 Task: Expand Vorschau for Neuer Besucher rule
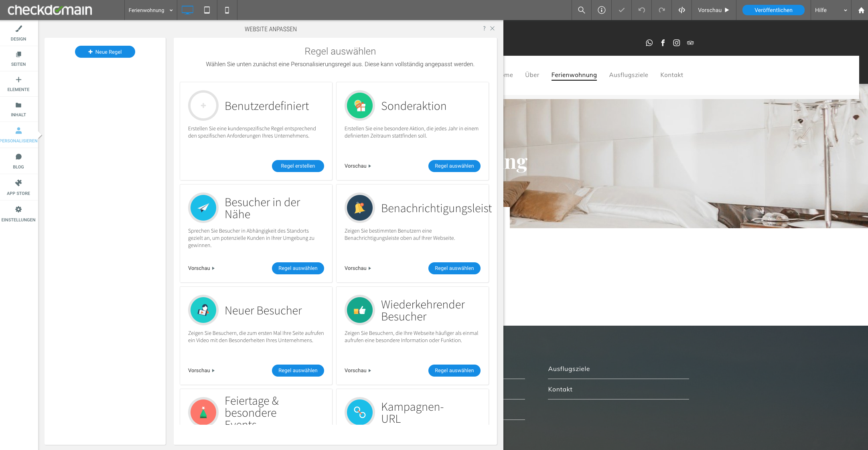coord(201,371)
